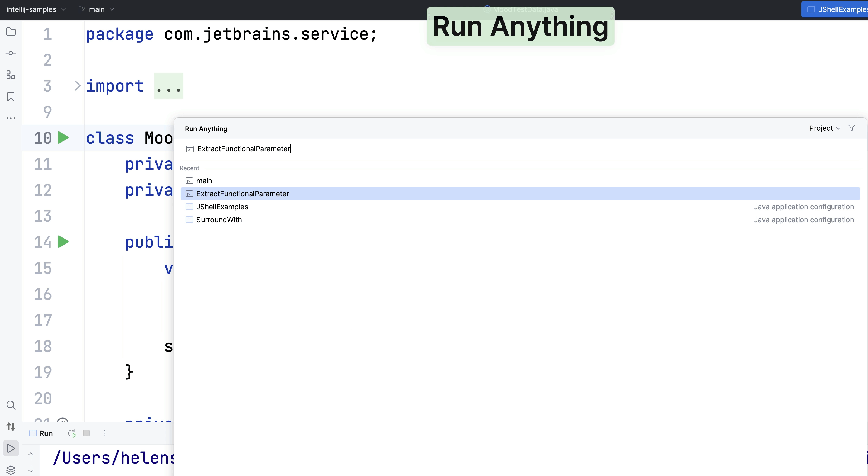This screenshot has width=868, height=476.
Task: Select the main run configuration
Action: click(204, 181)
